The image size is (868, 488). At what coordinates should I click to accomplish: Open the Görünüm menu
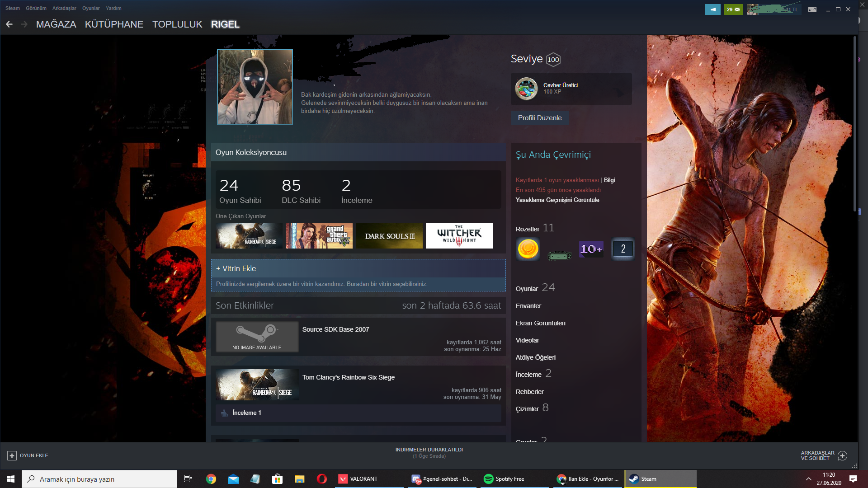point(36,8)
